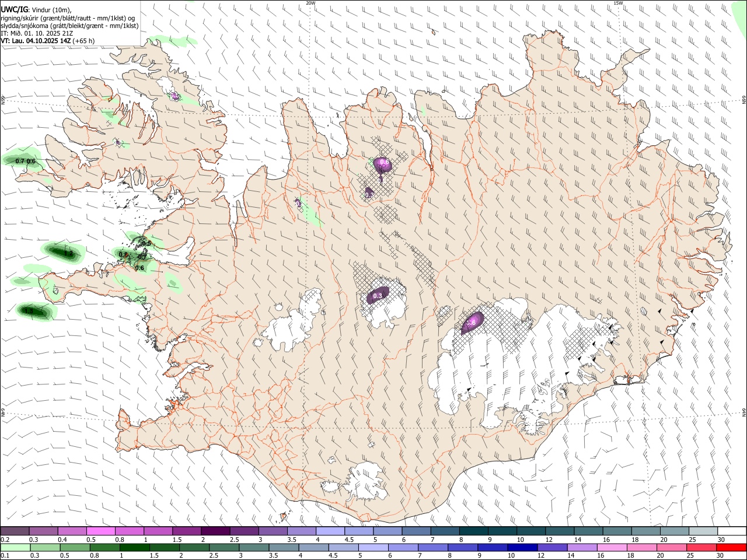The width and height of the screenshot is (747, 560).
Task: Click the bright pink 0.5 swatch in the purple legend row
Action: coord(101,531)
